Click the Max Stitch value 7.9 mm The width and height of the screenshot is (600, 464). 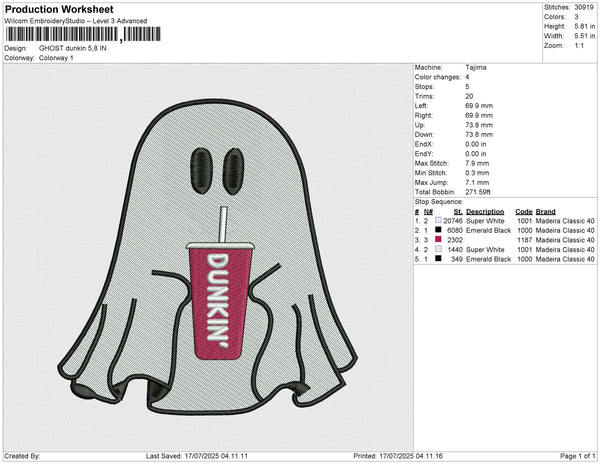coord(477,163)
